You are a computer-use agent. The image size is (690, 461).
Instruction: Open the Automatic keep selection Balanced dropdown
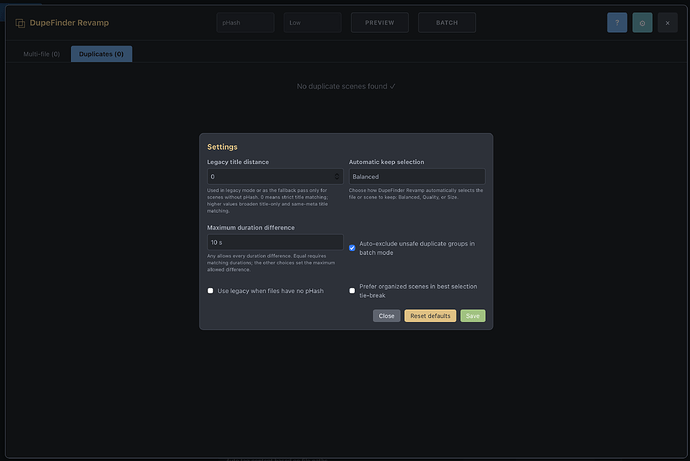pos(417,176)
